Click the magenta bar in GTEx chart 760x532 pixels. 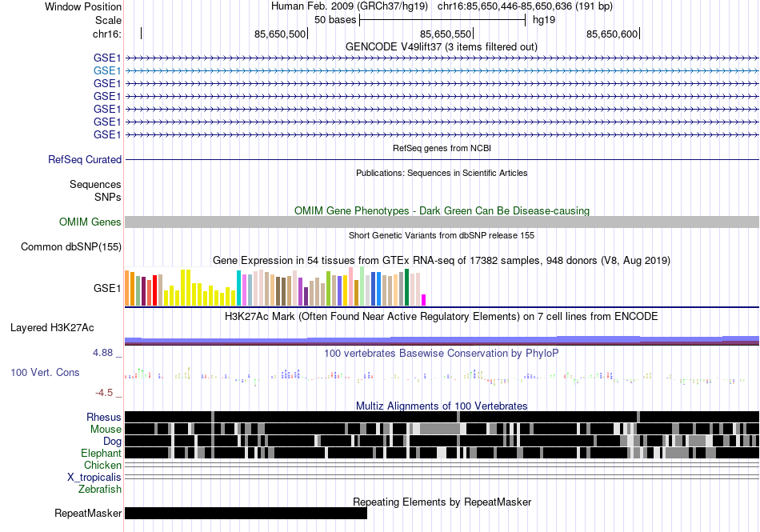coord(424,300)
